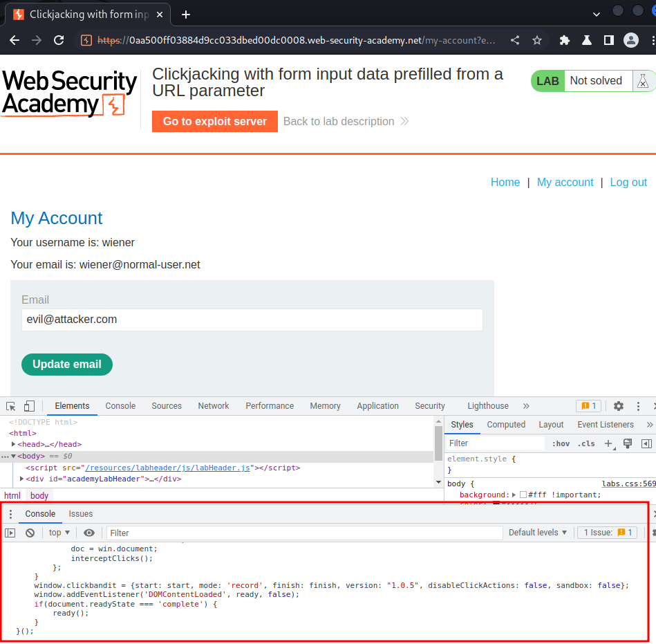Open the labHeader.js script link

[167, 468]
